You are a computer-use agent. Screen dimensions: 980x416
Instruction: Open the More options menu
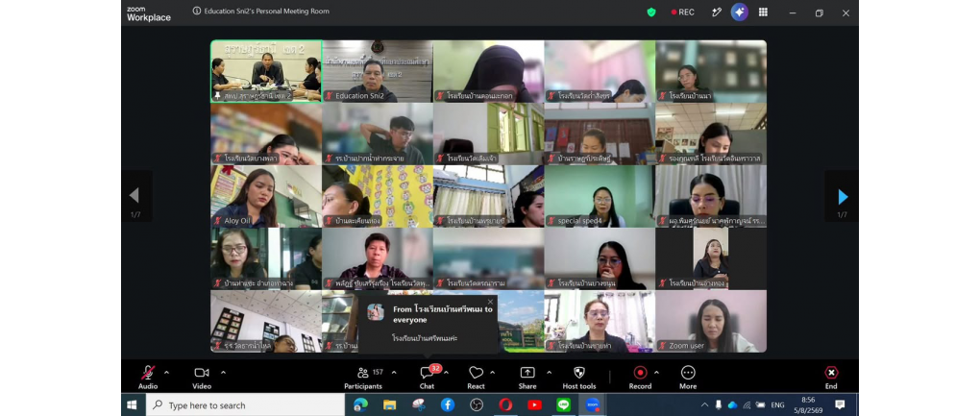click(x=688, y=378)
